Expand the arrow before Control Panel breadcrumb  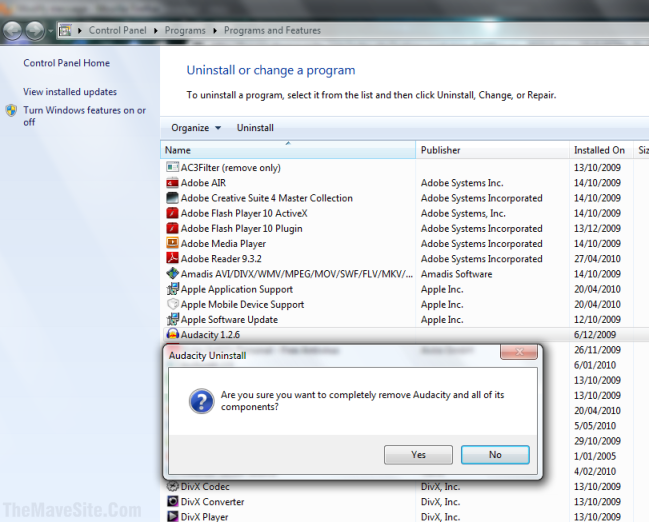79,31
